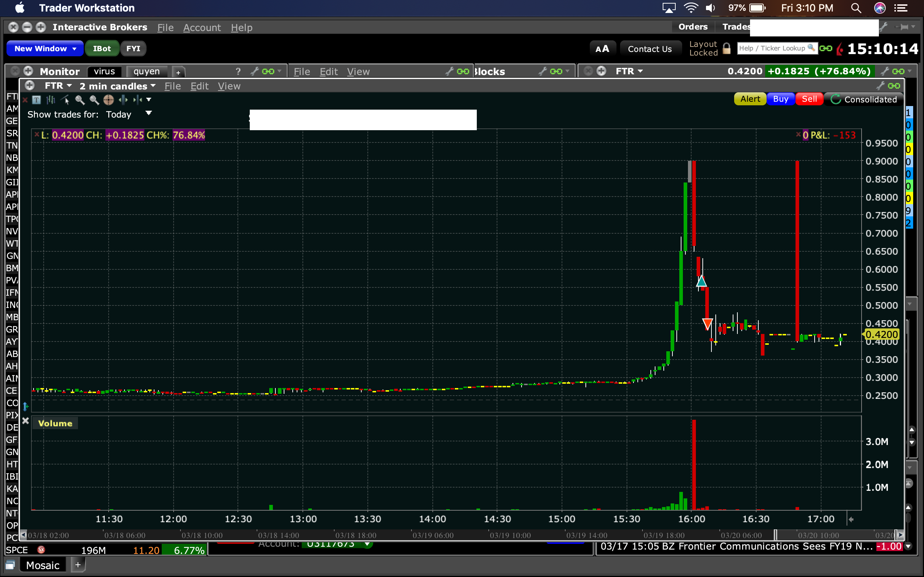Click the Layout Locked padlock icon

[727, 49]
